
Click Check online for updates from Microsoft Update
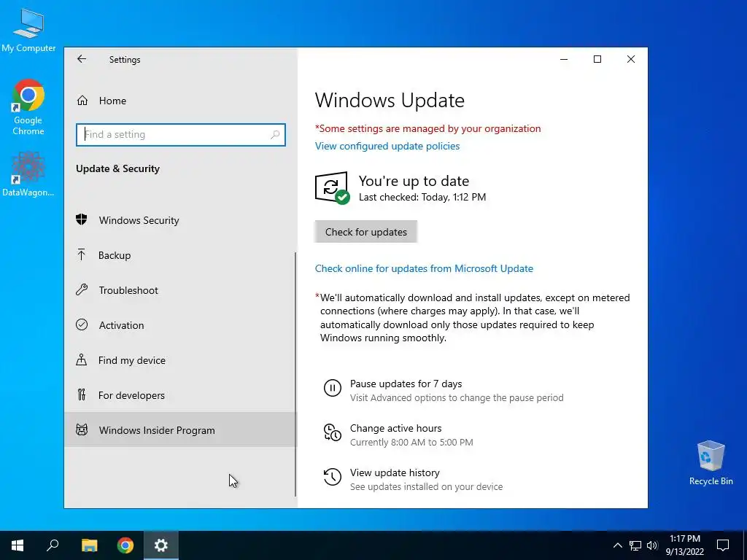pyautogui.click(x=424, y=268)
